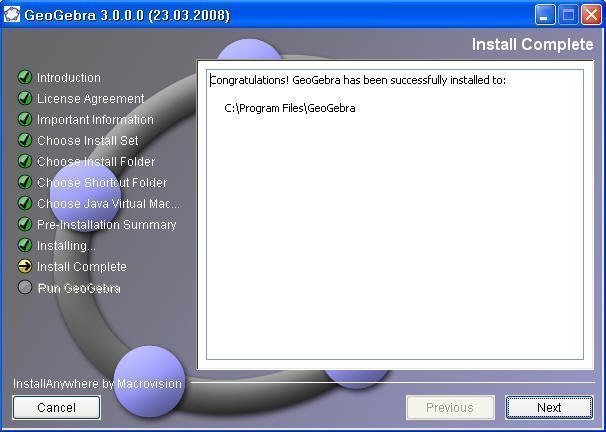
Task: Click the Important Information step label
Action: click(95, 120)
